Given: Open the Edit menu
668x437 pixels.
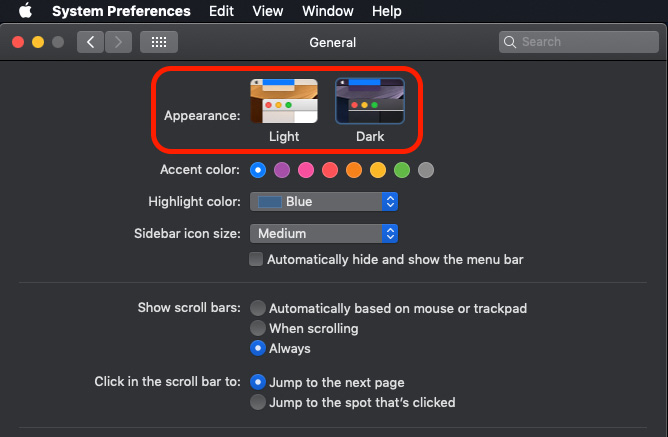Looking at the screenshot, I should (221, 11).
